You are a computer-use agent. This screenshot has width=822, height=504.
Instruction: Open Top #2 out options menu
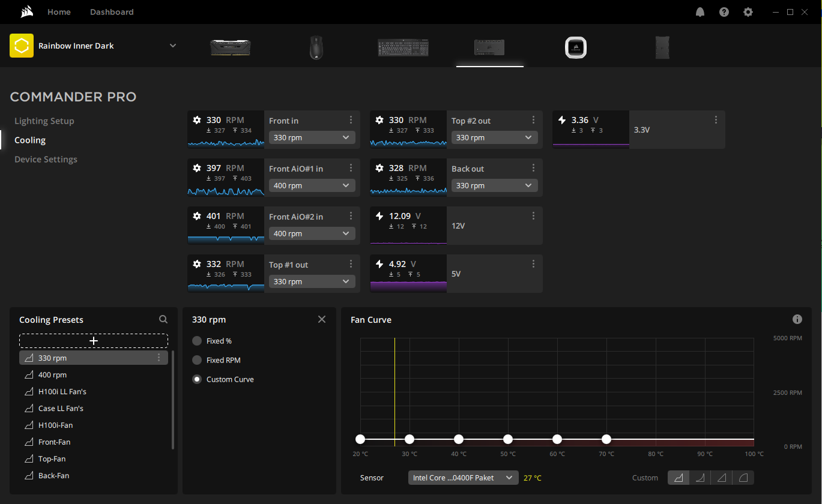click(x=534, y=120)
